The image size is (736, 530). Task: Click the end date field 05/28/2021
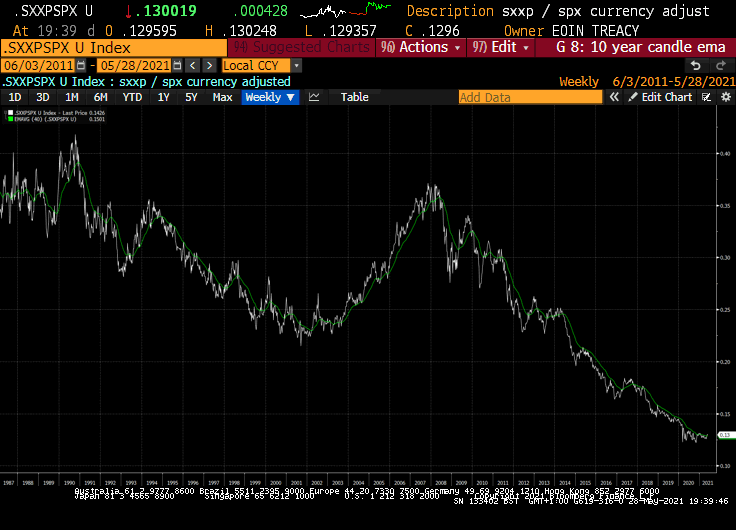(134, 65)
